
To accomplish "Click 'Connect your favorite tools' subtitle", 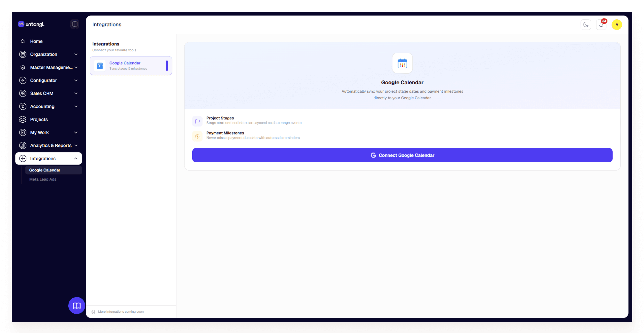I will tap(114, 50).
